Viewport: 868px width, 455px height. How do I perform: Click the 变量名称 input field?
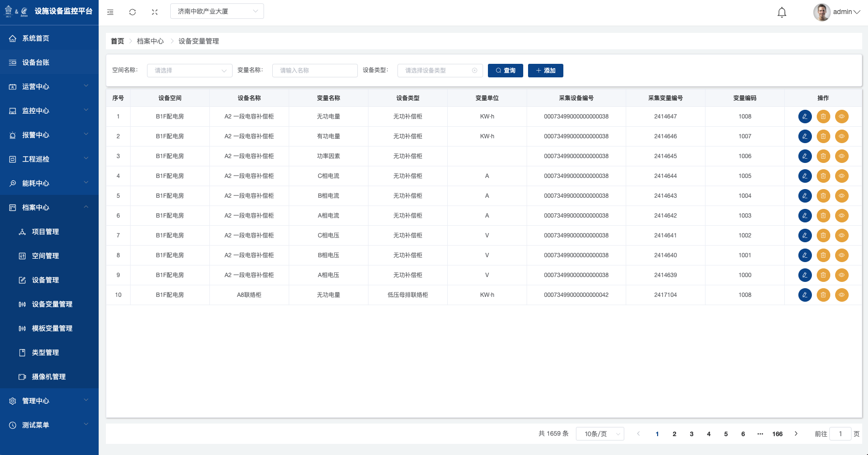coord(315,71)
